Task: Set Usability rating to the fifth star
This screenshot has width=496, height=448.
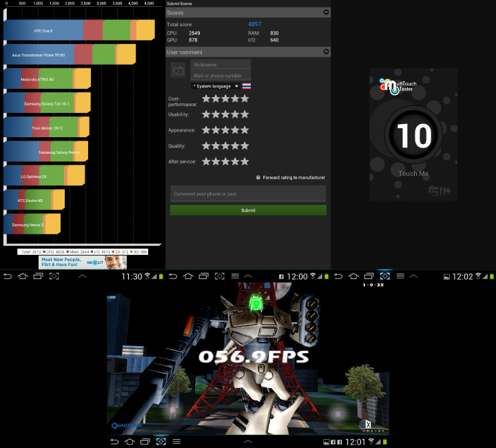Action: (x=245, y=114)
